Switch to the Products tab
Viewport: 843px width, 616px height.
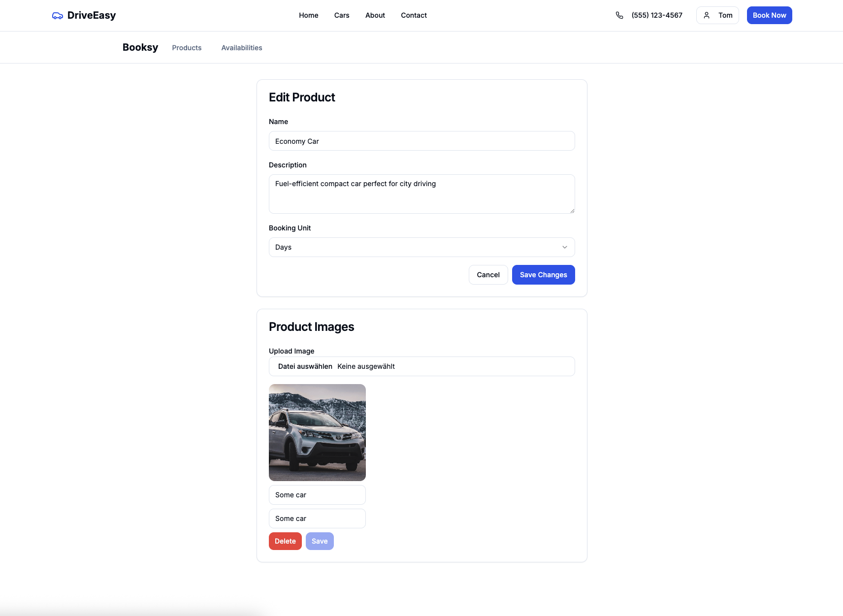coord(187,48)
